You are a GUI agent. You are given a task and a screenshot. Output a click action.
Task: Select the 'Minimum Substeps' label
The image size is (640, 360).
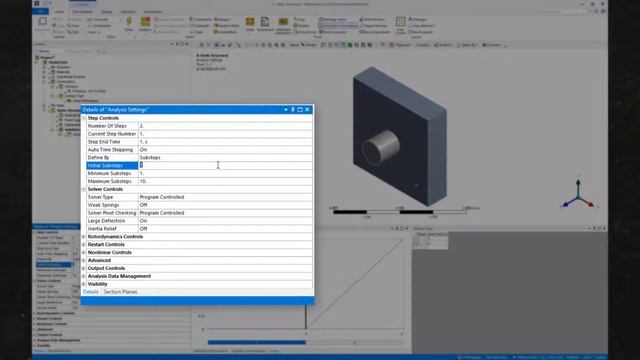[109, 173]
